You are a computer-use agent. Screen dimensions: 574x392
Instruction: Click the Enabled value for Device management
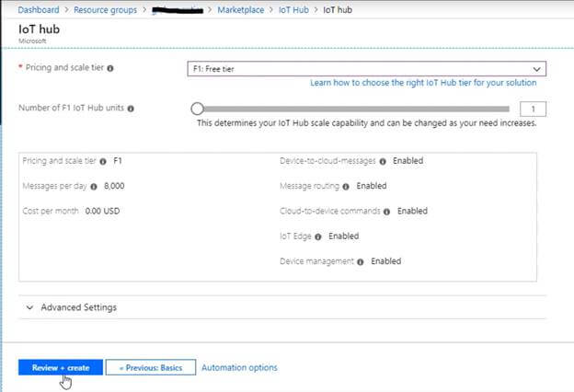point(386,261)
